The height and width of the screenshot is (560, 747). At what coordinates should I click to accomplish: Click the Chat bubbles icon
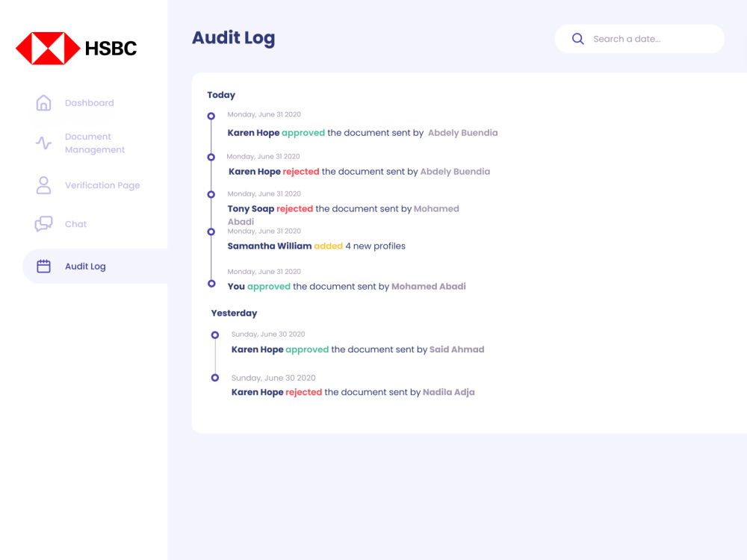tap(43, 224)
